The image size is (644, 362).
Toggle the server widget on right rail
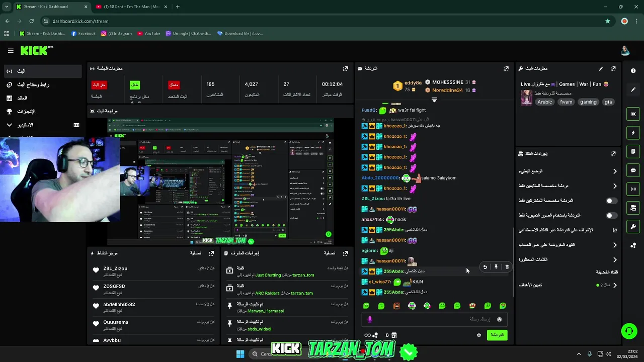(633, 208)
